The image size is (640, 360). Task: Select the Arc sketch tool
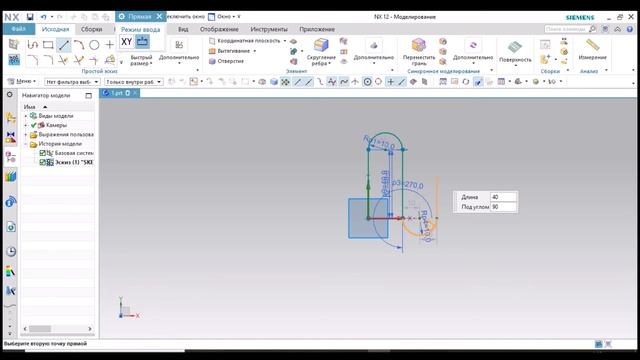point(79,45)
